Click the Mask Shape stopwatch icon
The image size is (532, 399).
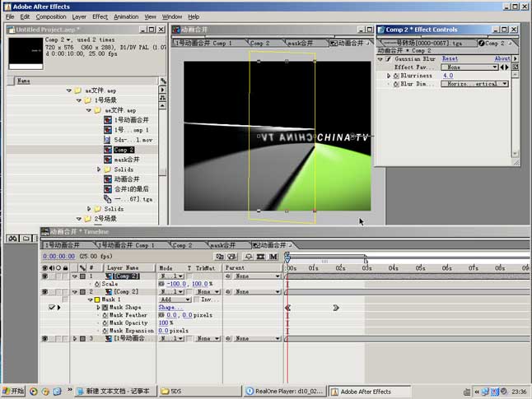coord(105,307)
